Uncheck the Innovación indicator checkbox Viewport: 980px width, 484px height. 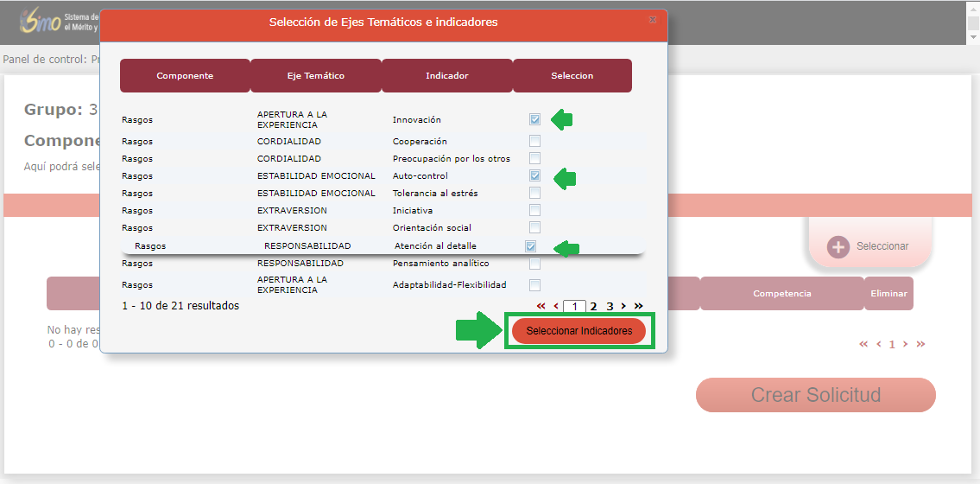(x=535, y=120)
